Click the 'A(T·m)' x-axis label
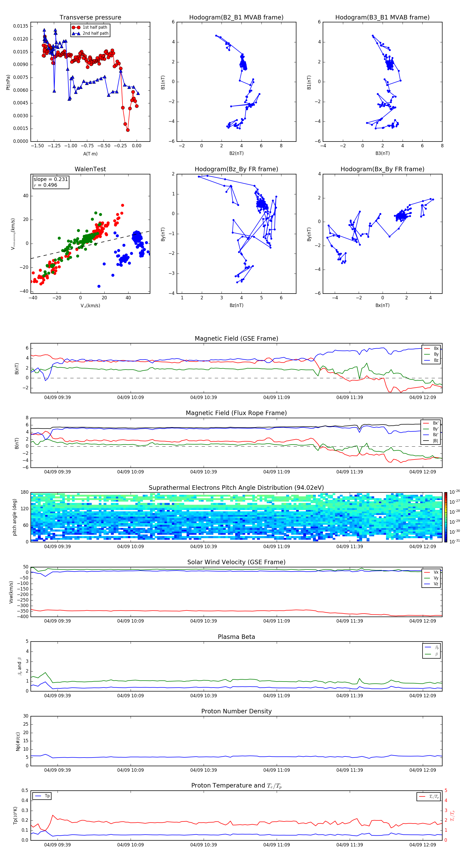 [90, 154]
